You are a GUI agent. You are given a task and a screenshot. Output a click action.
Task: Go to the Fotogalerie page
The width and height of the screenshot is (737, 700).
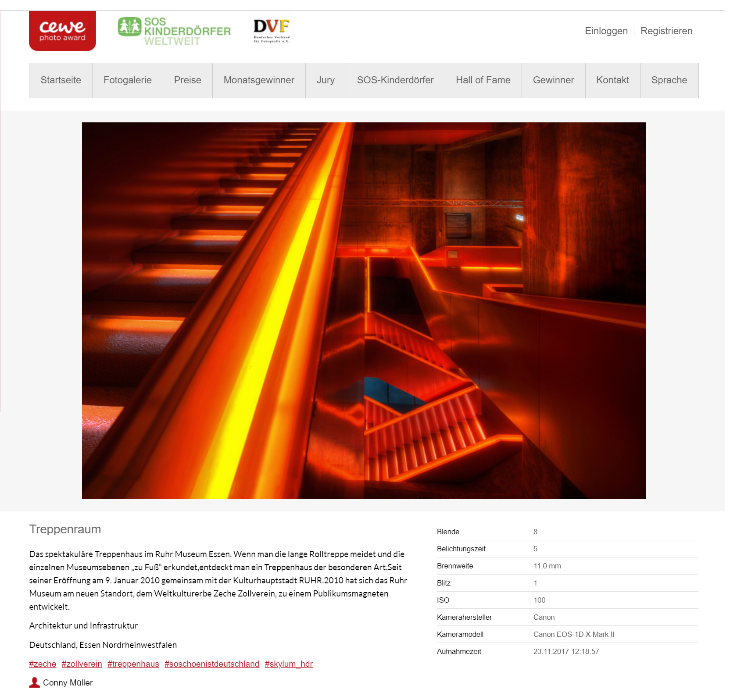pos(127,80)
